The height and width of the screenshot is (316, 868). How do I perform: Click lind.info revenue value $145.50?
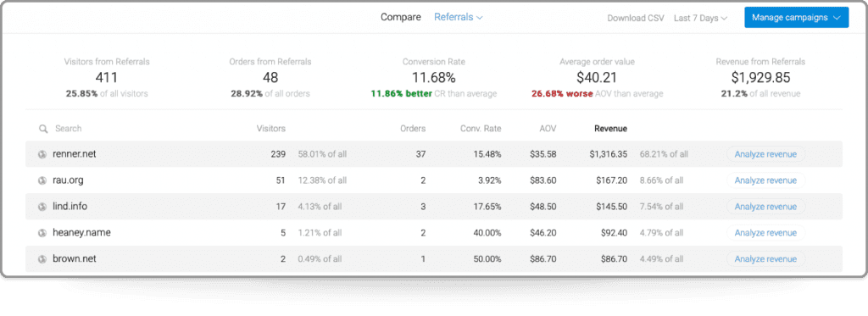point(612,207)
